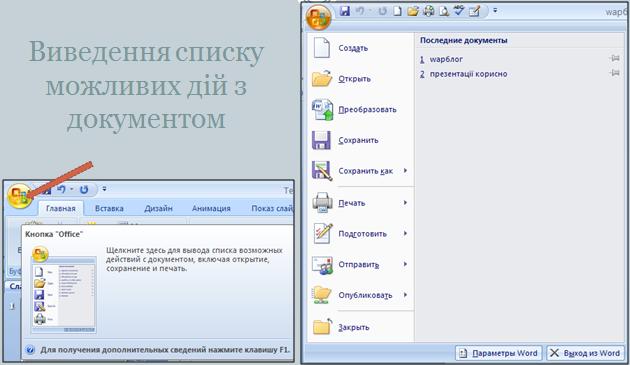Click Redo icon in PowerPoint quick access toolbar
The image size is (630, 365).
coord(84,189)
